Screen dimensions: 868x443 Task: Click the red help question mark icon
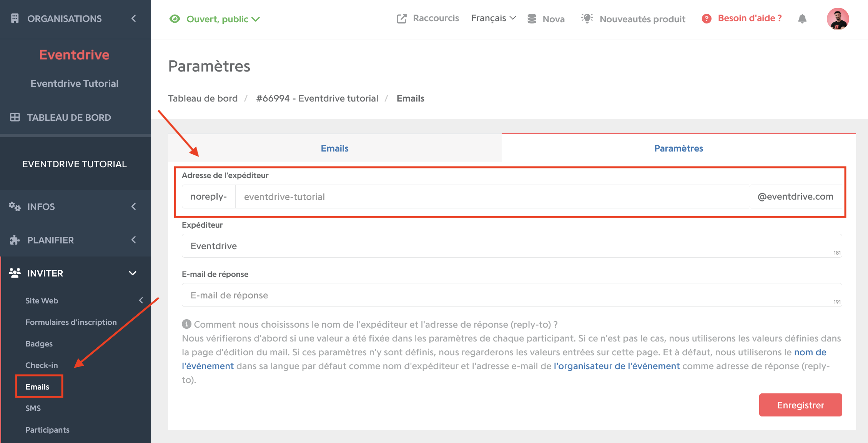[x=707, y=18]
